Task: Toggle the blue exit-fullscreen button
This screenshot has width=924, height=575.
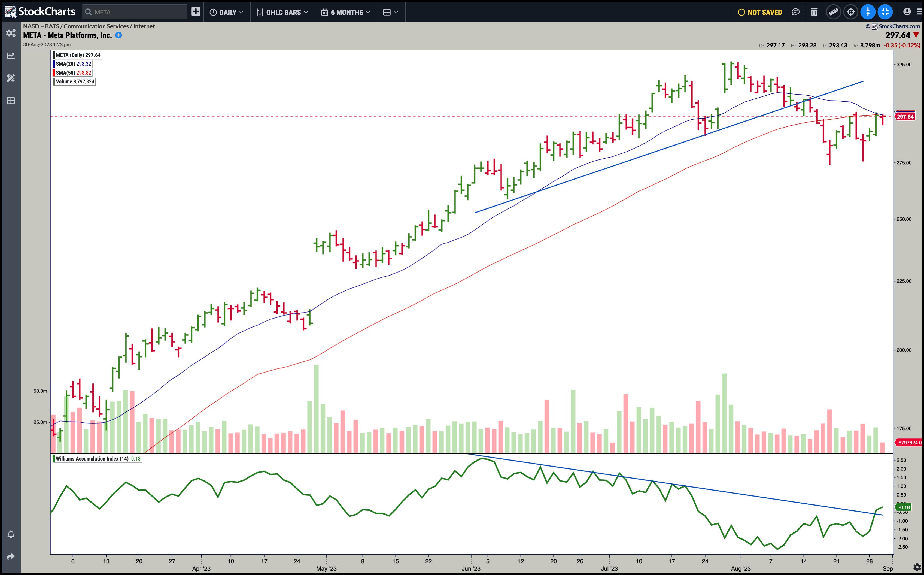Action: pos(885,12)
